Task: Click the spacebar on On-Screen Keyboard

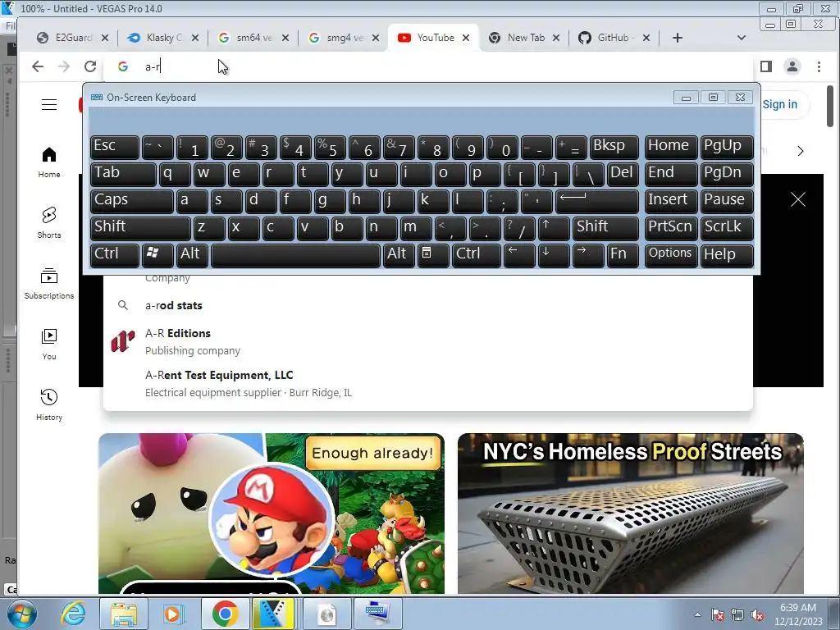Action: tap(295, 255)
